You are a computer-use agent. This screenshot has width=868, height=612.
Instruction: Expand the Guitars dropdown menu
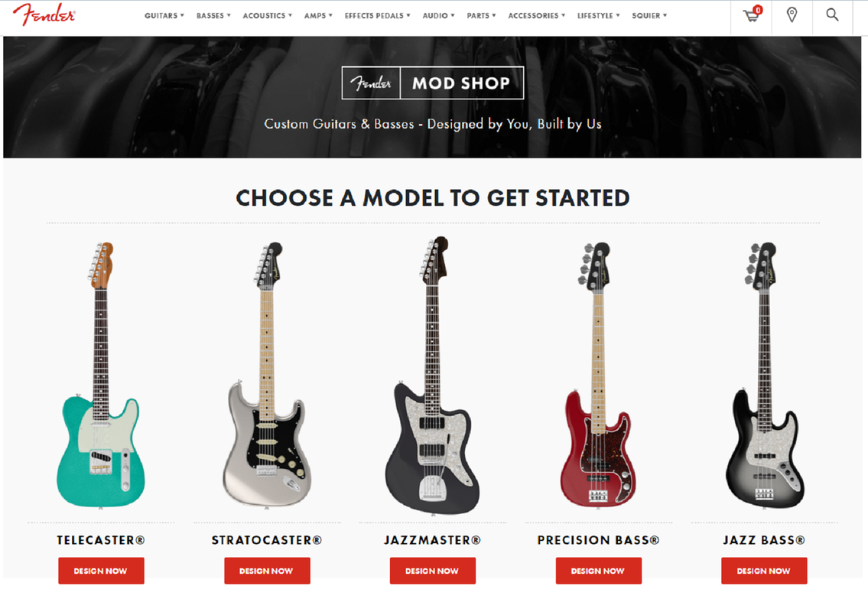pos(164,15)
